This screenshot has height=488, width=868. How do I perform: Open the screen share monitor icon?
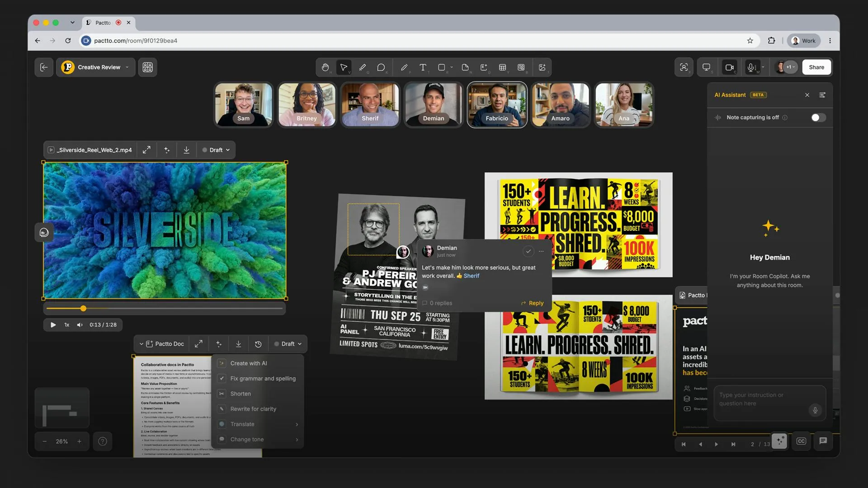tap(706, 67)
